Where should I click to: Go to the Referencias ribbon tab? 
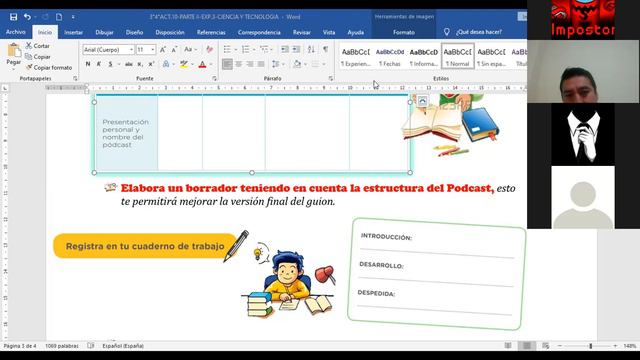click(x=211, y=32)
